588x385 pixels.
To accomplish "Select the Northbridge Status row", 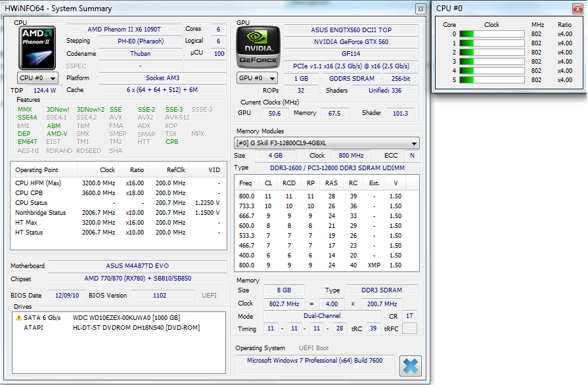I will tap(118, 213).
